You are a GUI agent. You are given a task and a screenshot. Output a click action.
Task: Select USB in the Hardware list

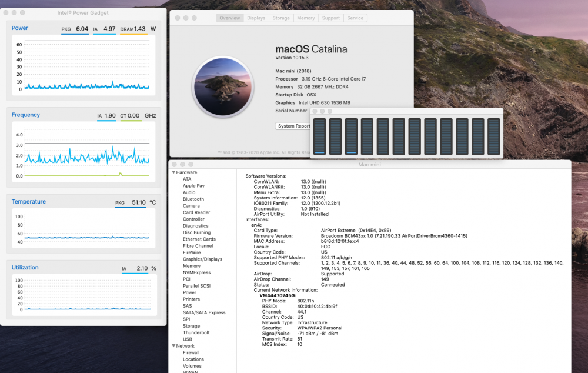187,339
